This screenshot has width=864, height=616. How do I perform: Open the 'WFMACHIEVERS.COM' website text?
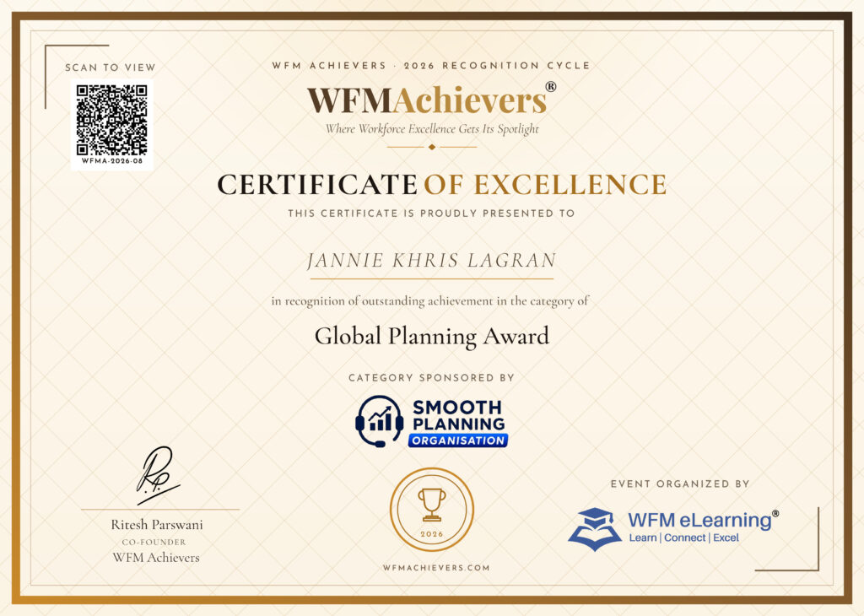click(436, 568)
